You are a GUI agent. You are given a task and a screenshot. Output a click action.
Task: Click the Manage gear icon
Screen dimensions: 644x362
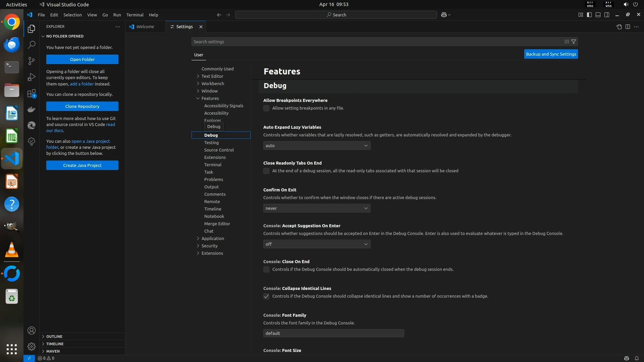pos(32,346)
